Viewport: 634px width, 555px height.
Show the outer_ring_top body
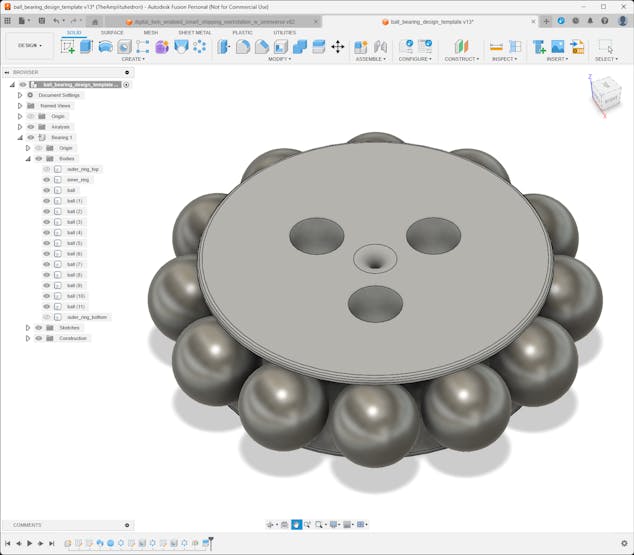coord(46,169)
